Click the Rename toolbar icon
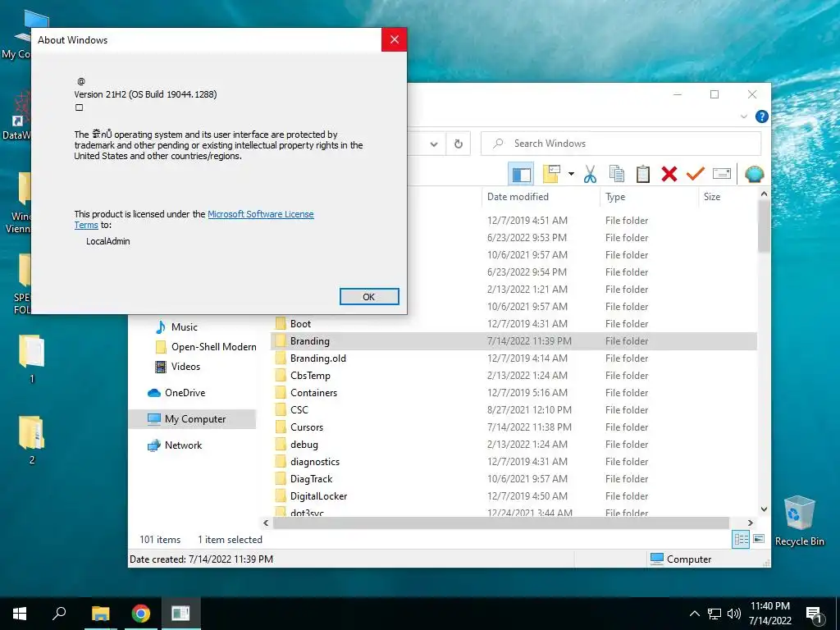 [722, 174]
